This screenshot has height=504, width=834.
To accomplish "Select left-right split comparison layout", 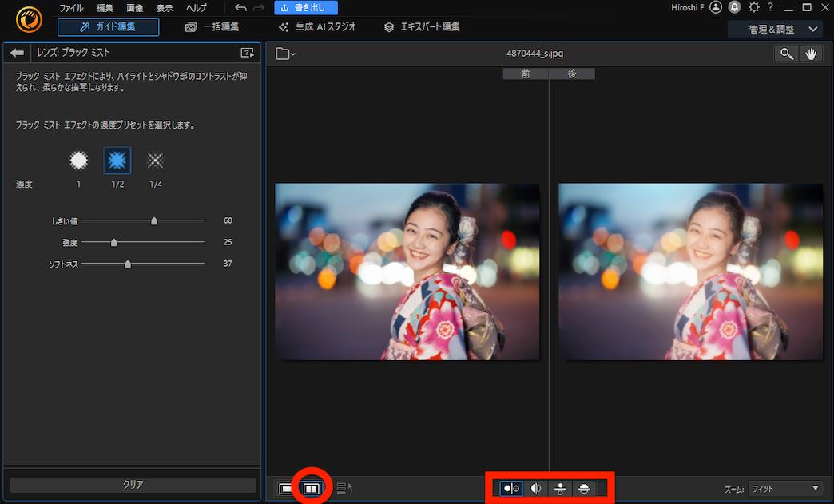I will [x=535, y=488].
